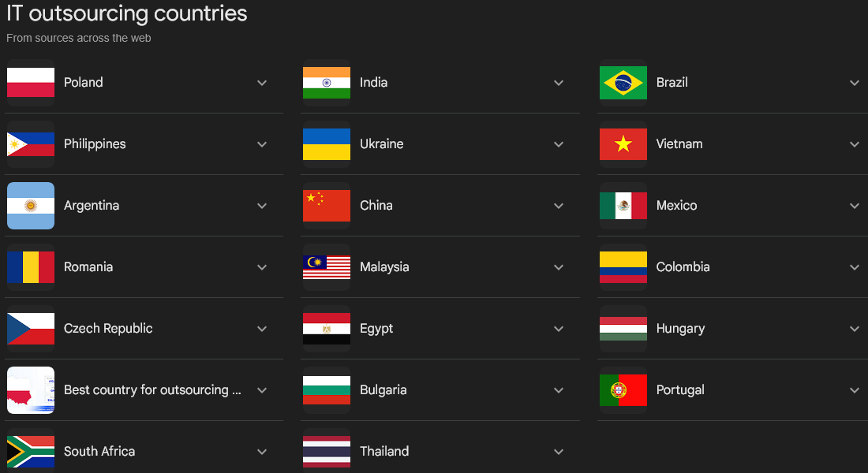Click the Poland flag icon

pyautogui.click(x=31, y=83)
